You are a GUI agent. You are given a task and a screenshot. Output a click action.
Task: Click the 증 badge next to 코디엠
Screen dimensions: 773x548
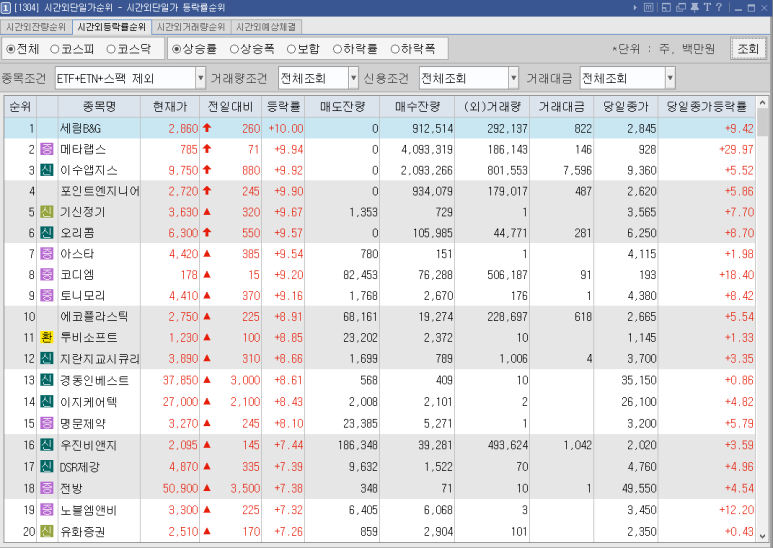47,274
